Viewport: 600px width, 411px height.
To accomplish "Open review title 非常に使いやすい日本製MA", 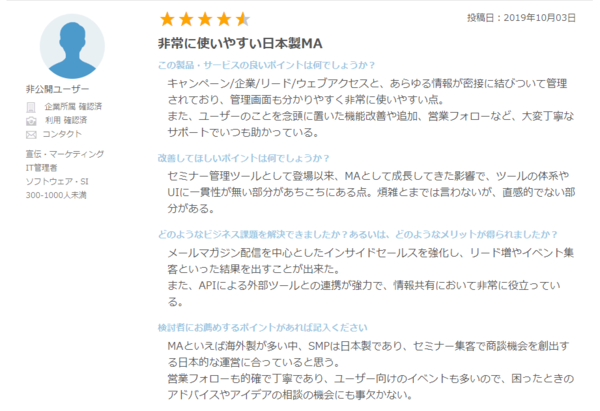I will click(240, 44).
